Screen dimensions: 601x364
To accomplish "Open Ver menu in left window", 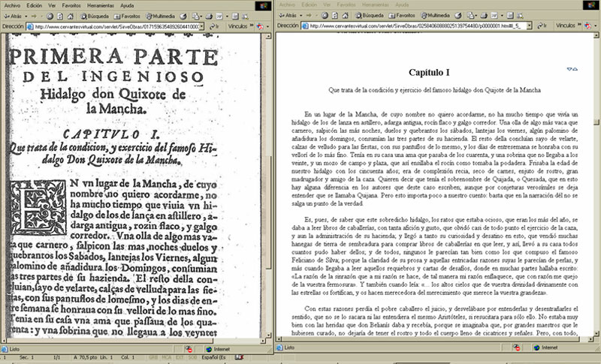I will coord(52,6).
